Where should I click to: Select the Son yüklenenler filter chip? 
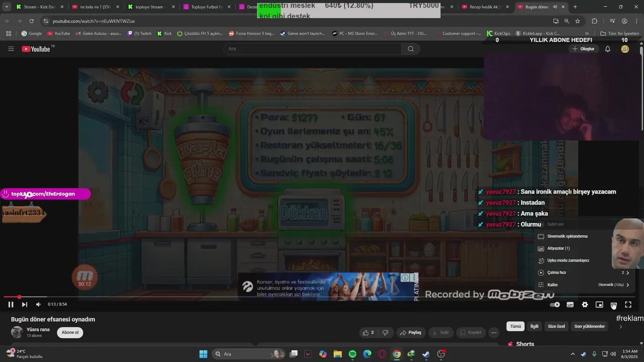click(x=590, y=326)
